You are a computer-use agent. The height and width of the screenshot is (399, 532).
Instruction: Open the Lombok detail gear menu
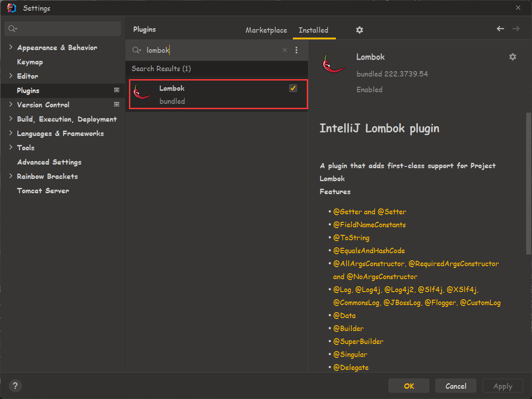[513, 57]
